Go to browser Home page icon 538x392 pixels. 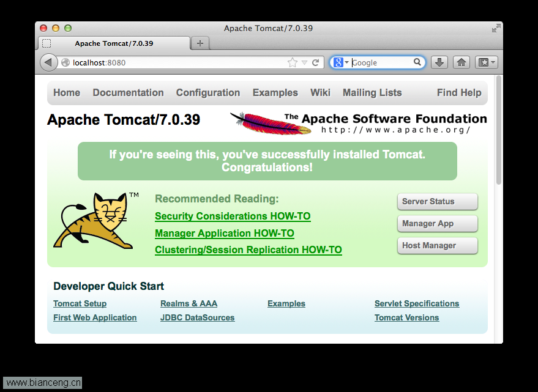click(x=461, y=62)
